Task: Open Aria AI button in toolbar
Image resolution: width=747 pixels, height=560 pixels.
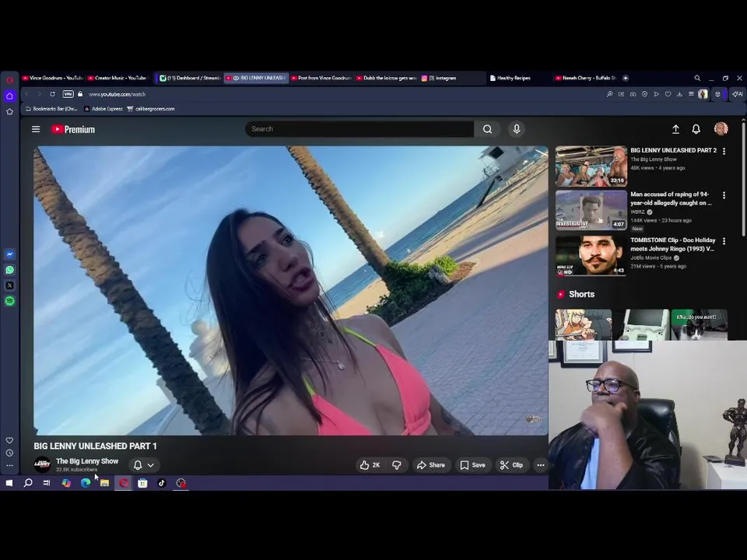Action: click(738, 94)
